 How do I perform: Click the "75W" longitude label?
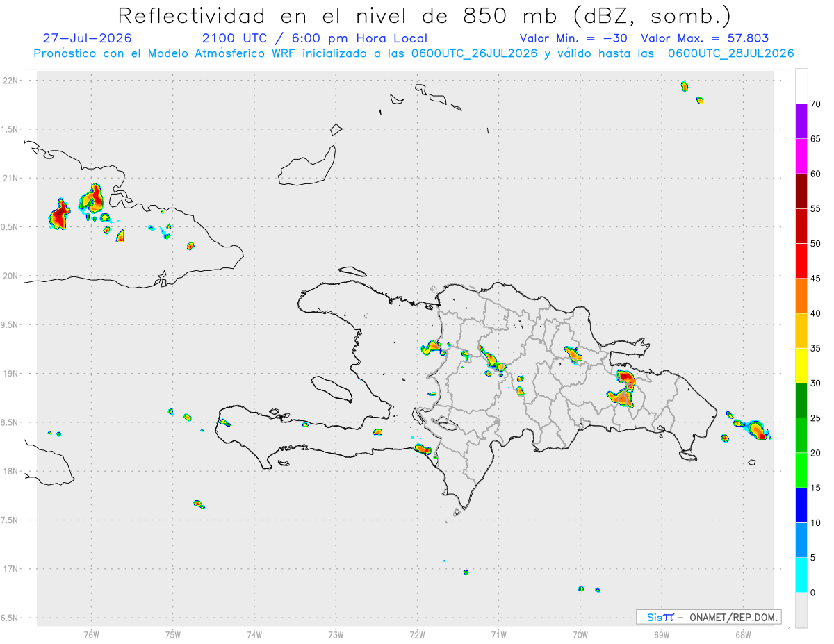(173, 634)
